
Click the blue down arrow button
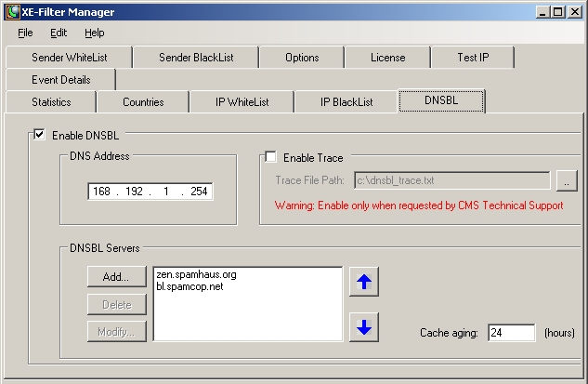[364, 327]
